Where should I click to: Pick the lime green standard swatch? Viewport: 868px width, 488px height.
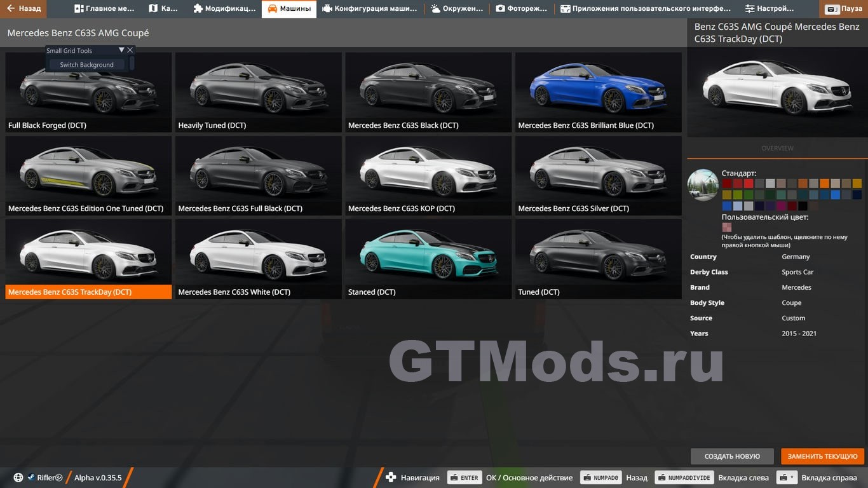tap(738, 195)
